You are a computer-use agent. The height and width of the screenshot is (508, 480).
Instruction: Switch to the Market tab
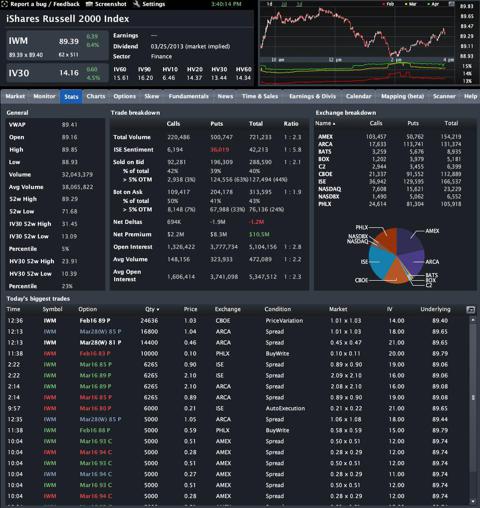click(x=15, y=96)
